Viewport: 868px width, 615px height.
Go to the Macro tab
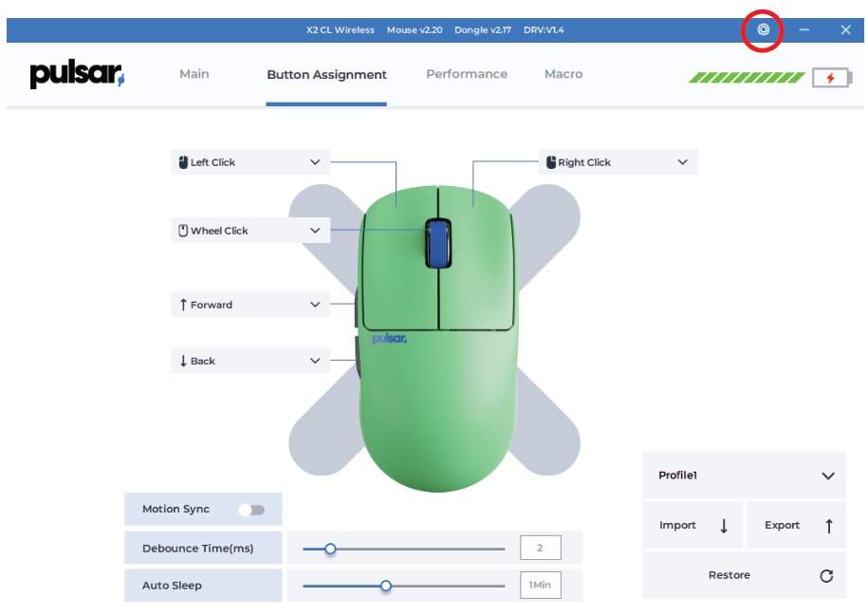pos(563,74)
